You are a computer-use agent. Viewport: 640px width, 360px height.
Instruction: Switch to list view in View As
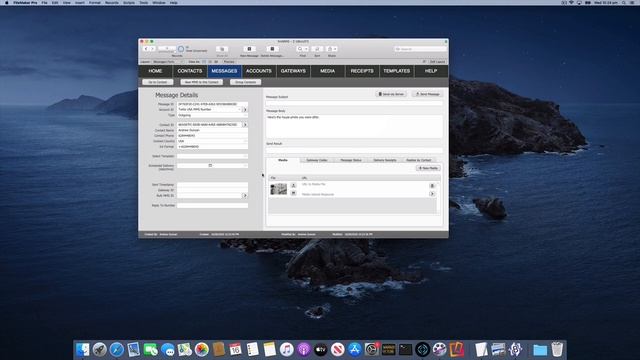(210, 62)
